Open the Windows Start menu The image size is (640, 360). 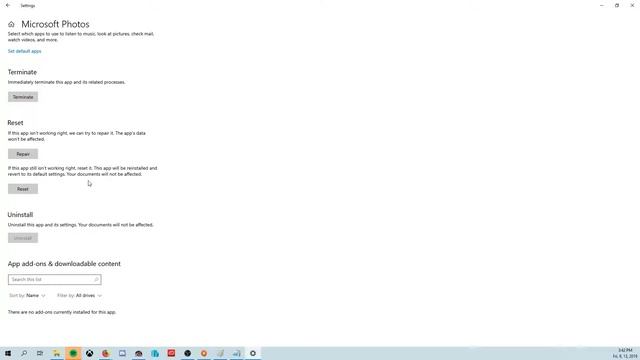(8, 353)
